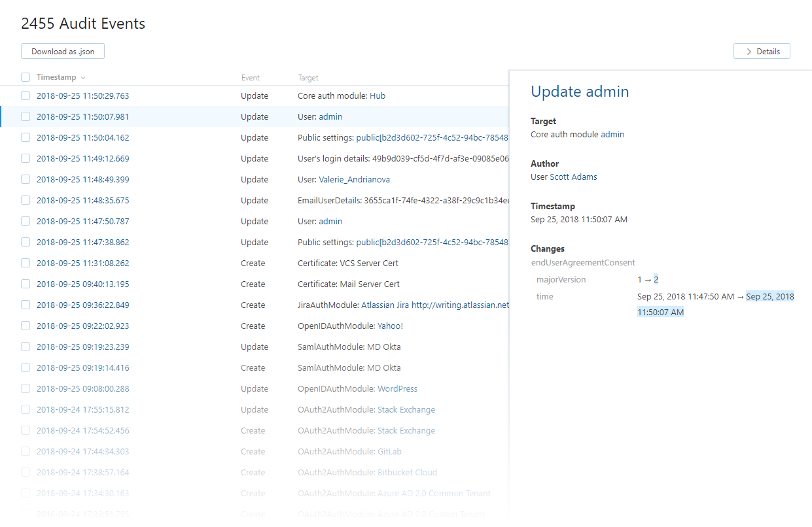Open the admin link under Target

(612, 134)
